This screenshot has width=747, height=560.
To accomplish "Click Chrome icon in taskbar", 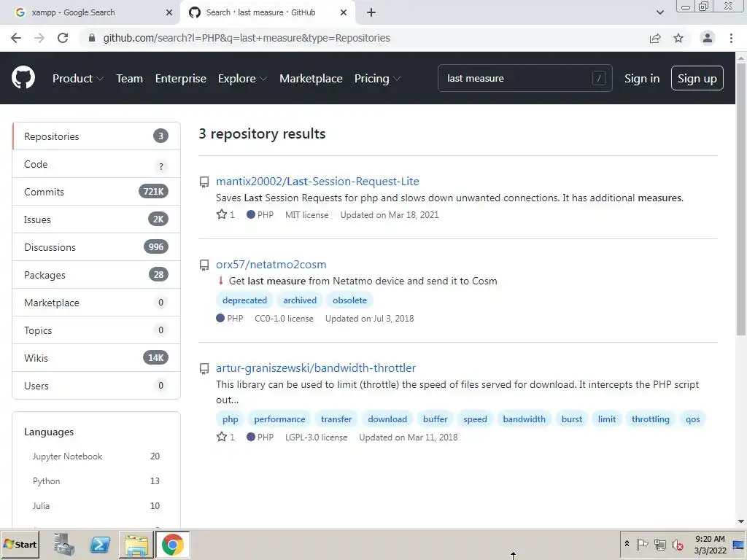I will (x=172, y=544).
